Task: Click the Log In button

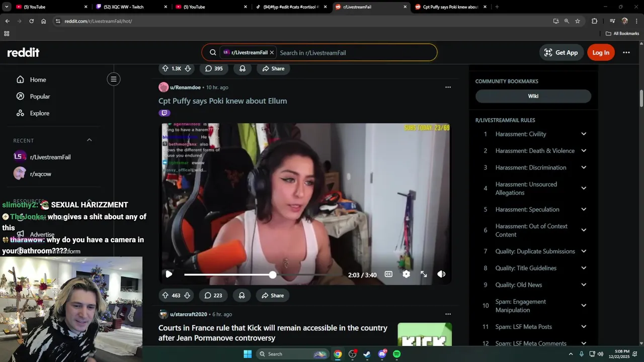Action: coord(601,52)
